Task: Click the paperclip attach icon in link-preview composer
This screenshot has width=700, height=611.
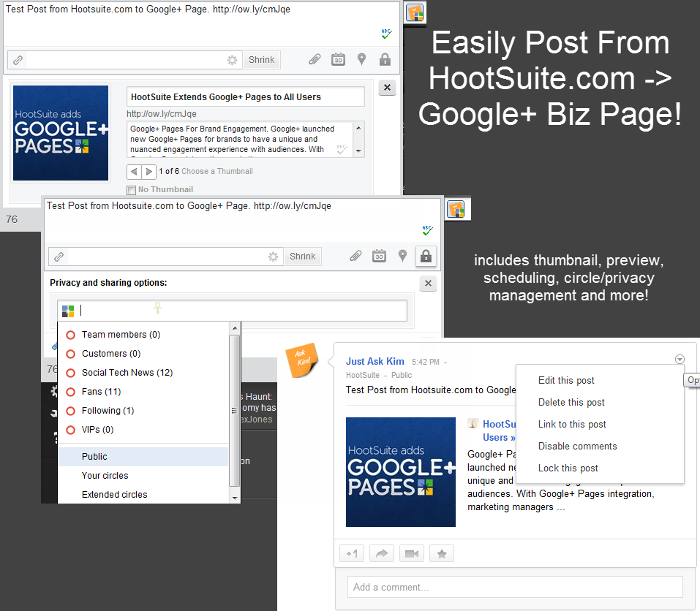Action: (315, 59)
